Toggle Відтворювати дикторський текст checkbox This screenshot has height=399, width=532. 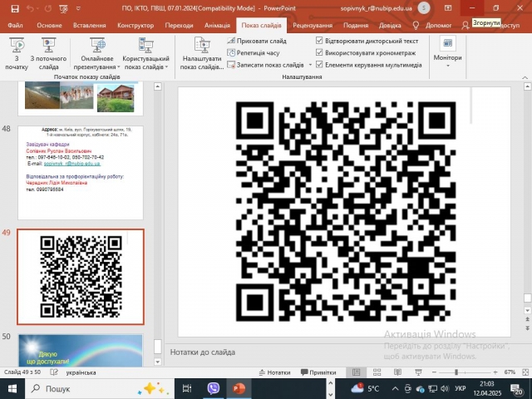point(319,41)
